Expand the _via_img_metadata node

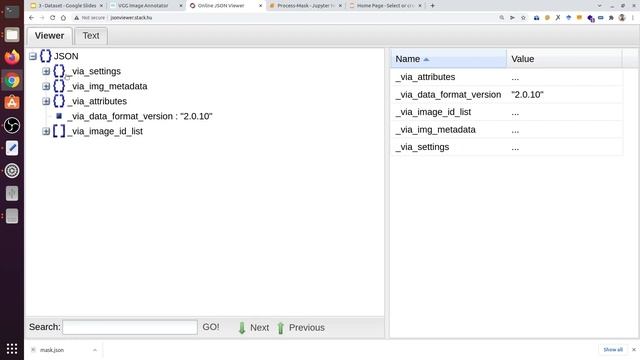coord(46,87)
